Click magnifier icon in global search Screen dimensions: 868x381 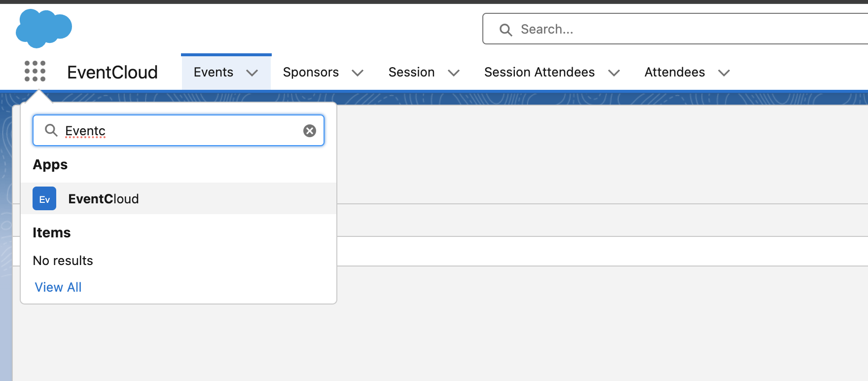click(x=506, y=30)
